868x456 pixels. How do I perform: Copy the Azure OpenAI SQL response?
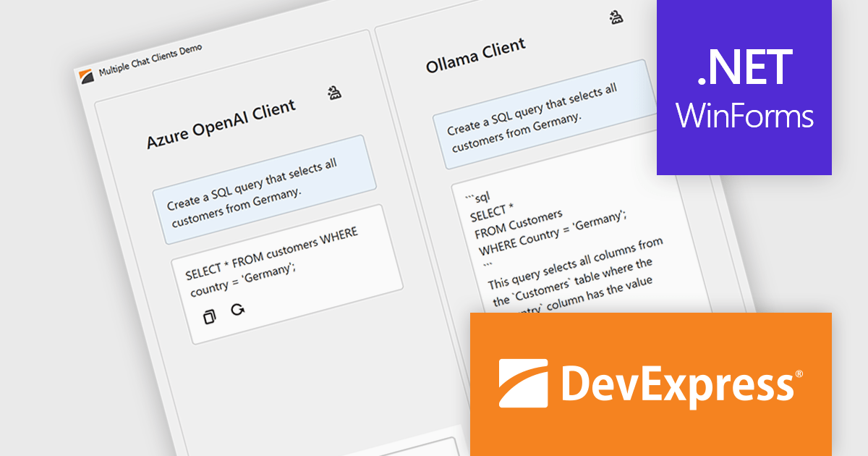[x=210, y=316]
